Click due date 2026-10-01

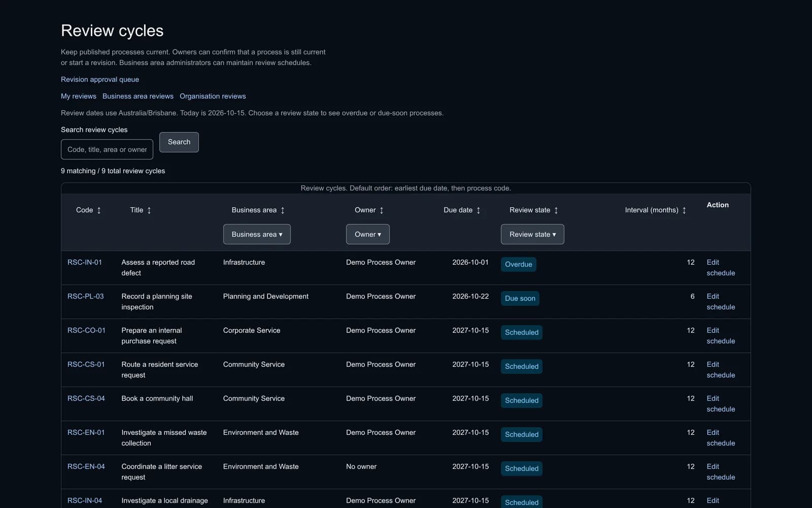point(470,262)
